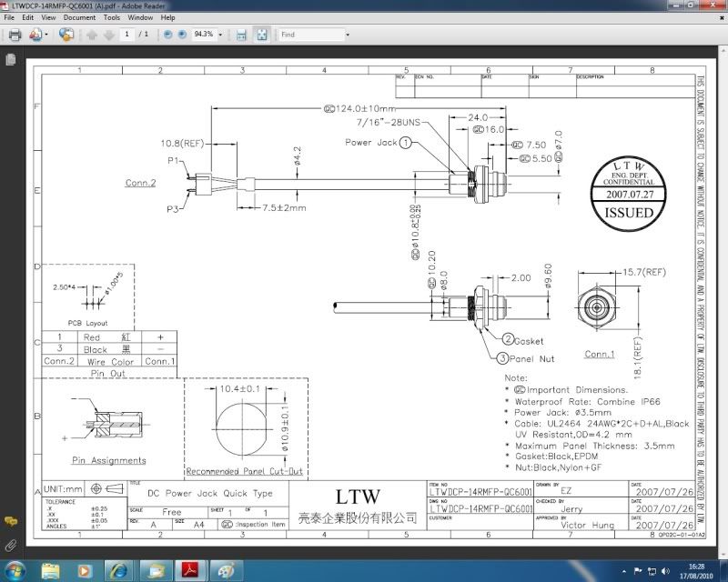This screenshot has height=582, width=728.
Task: Click the network tray icon
Action: point(652,571)
